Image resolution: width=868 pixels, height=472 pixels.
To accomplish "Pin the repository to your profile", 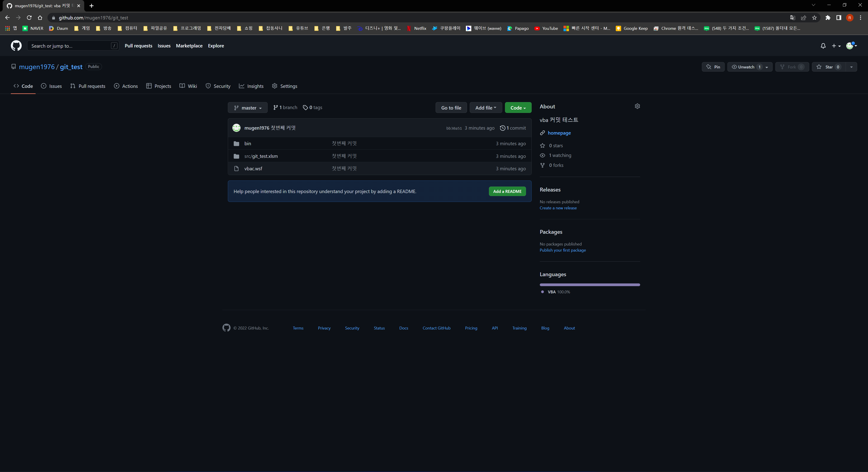I will pos(713,67).
